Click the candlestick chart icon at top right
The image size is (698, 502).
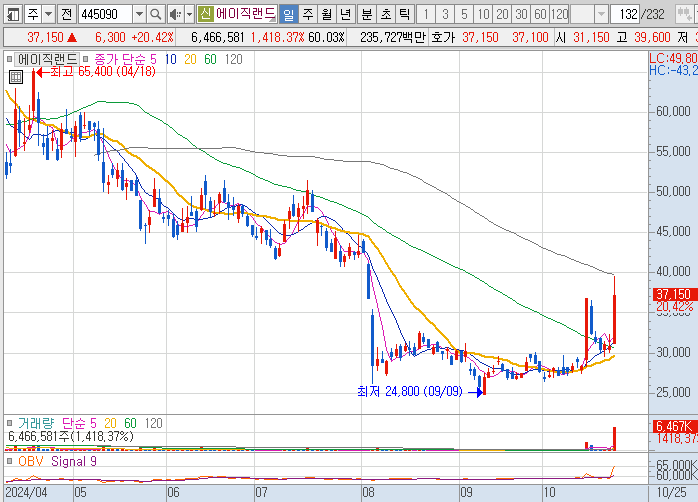pos(684,14)
